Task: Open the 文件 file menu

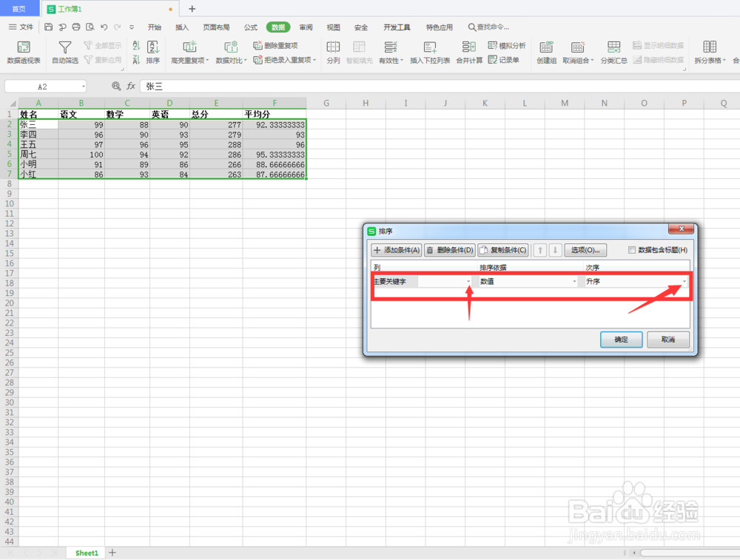Action: pos(21,27)
